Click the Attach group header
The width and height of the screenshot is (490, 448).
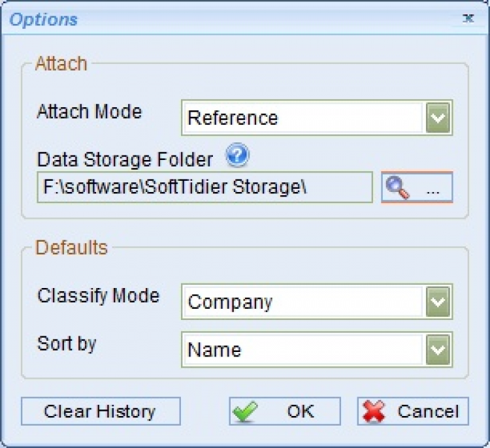tap(61, 64)
